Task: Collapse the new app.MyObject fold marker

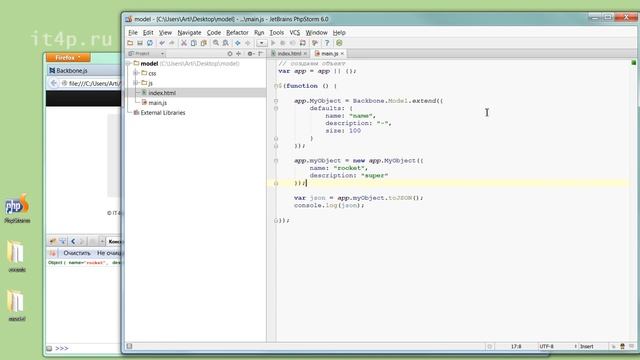Action: tap(276, 161)
